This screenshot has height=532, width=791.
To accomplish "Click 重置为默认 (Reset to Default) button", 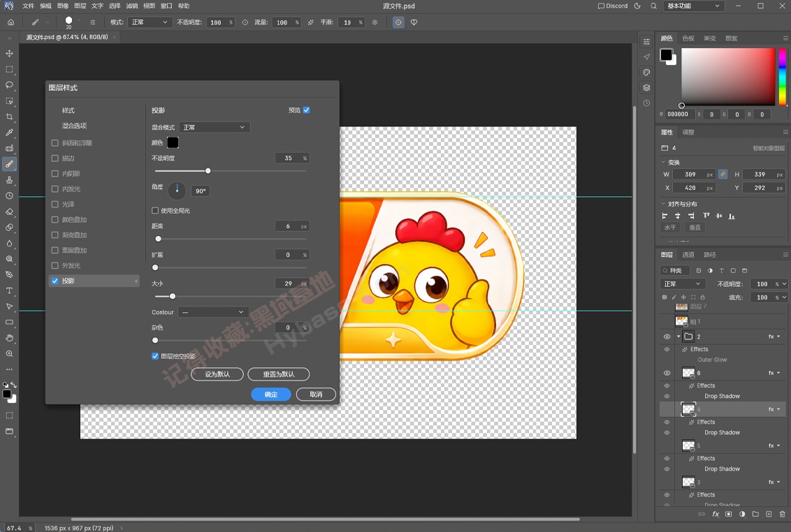I will (x=279, y=374).
